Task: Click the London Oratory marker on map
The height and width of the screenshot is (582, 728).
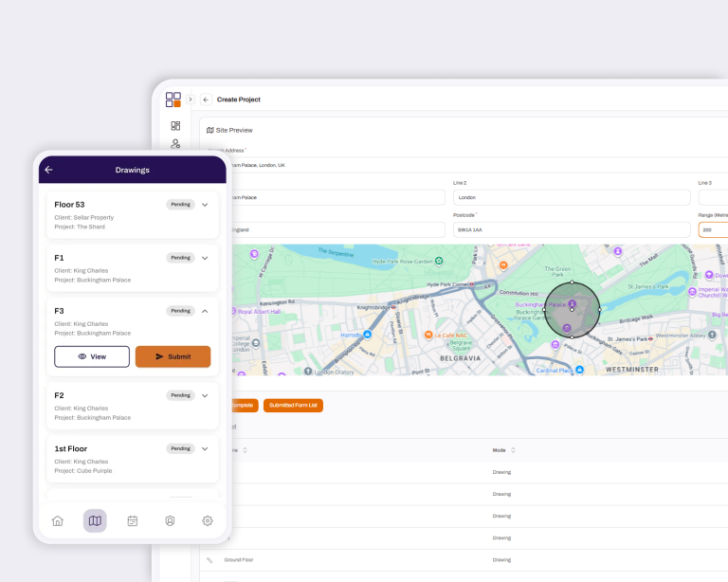Action: point(308,372)
